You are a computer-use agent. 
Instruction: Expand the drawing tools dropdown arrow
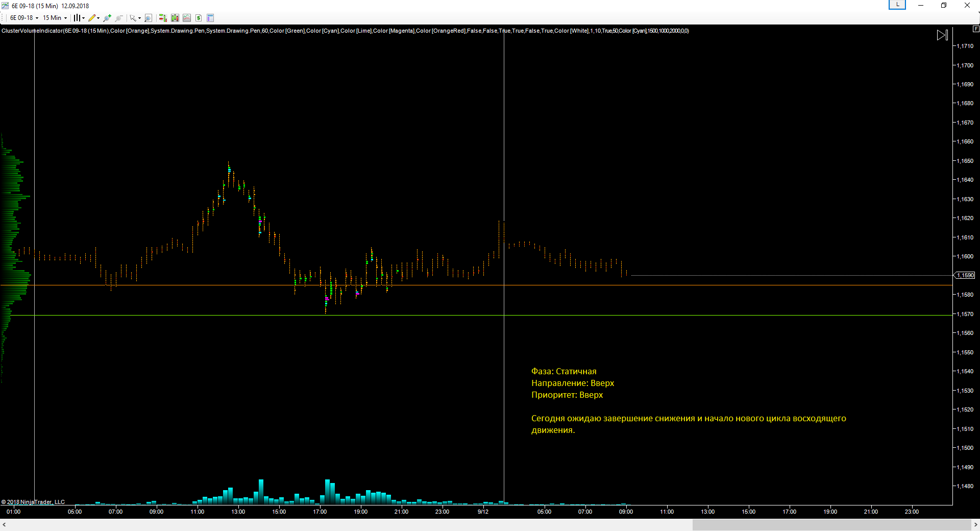[99, 18]
